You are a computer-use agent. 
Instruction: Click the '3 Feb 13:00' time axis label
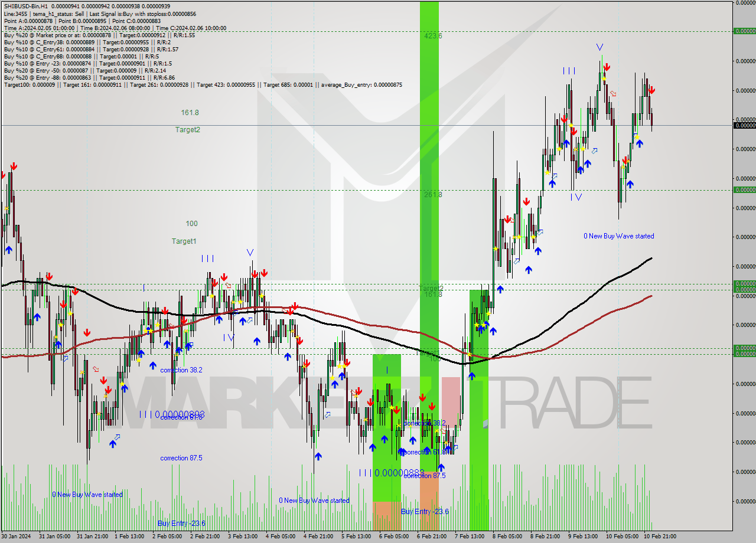tap(243, 537)
